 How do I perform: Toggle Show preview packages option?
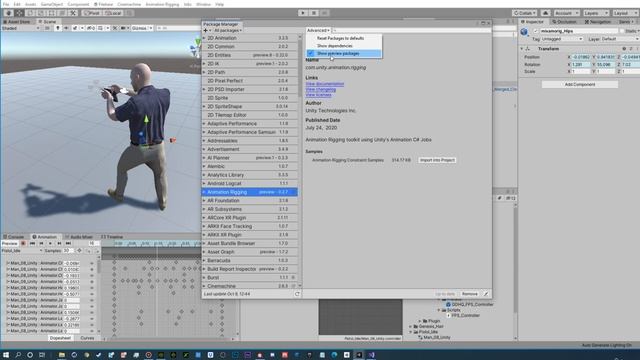[x=344, y=53]
